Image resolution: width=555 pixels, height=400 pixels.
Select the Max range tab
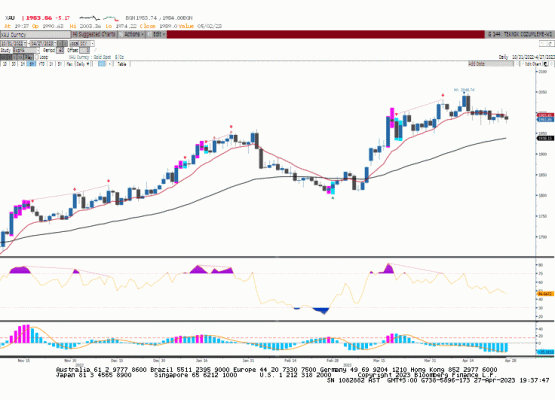click(69, 64)
